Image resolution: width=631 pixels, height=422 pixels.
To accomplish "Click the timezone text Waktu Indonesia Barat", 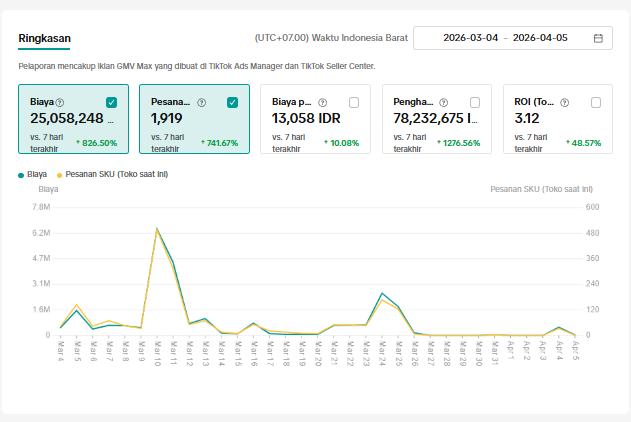I will [360, 38].
